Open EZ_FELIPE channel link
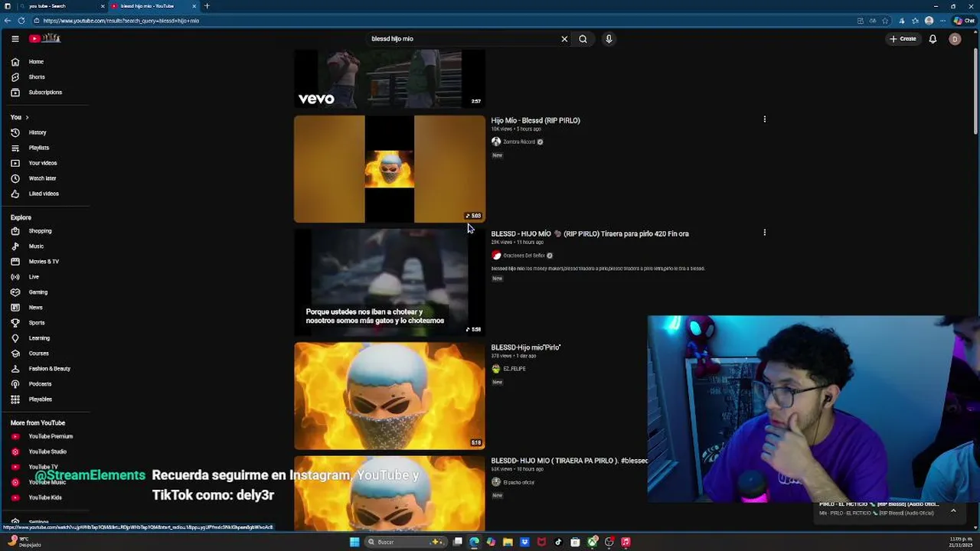 tap(514, 369)
